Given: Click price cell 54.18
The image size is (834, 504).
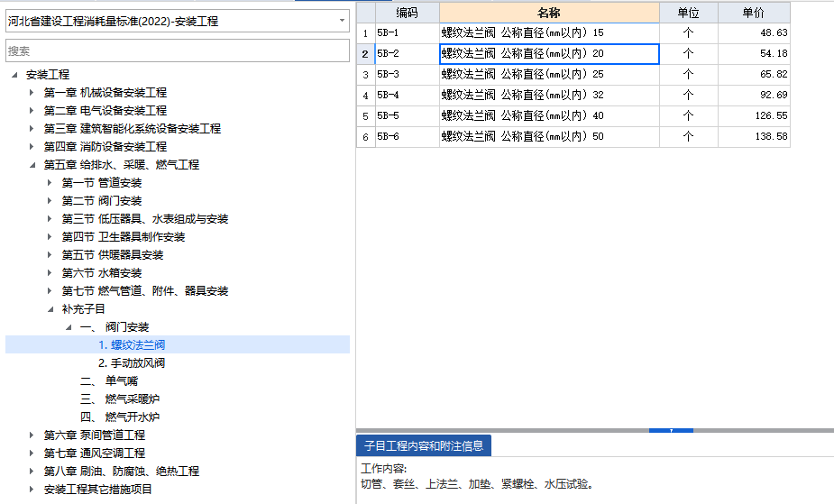Looking at the screenshot, I should click(x=755, y=54).
